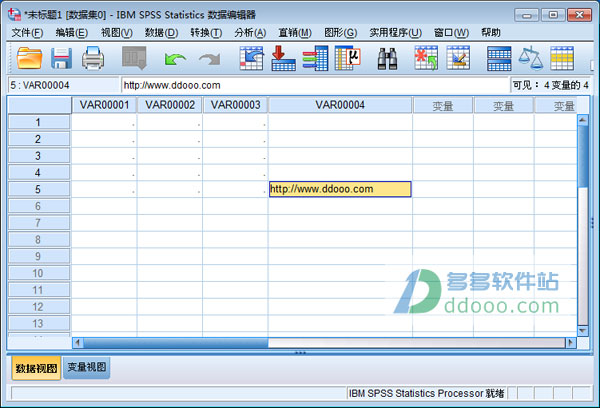This screenshot has height=408, width=600.
Task: Click horizontal scrollbar thumb
Action: pyautogui.click(x=176, y=343)
